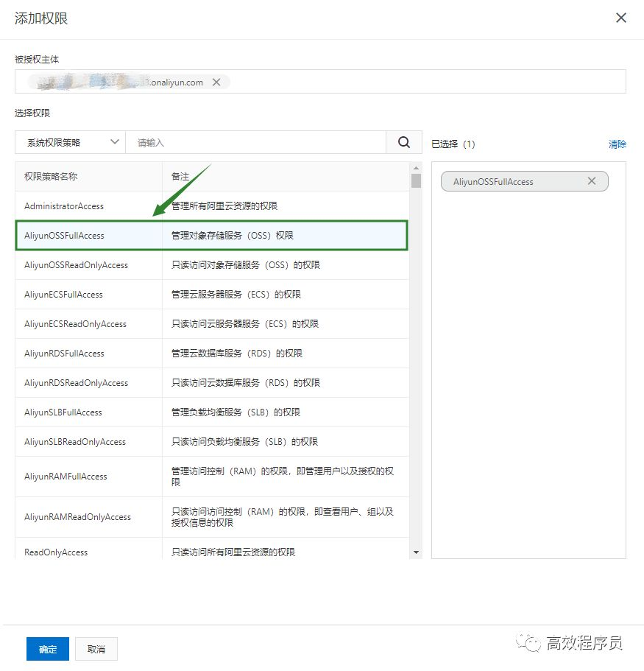Click the 管理对象存储服务 (OSS) 权限 description
The height and width of the screenshot is (671, 644).
(x=232, y=236)
